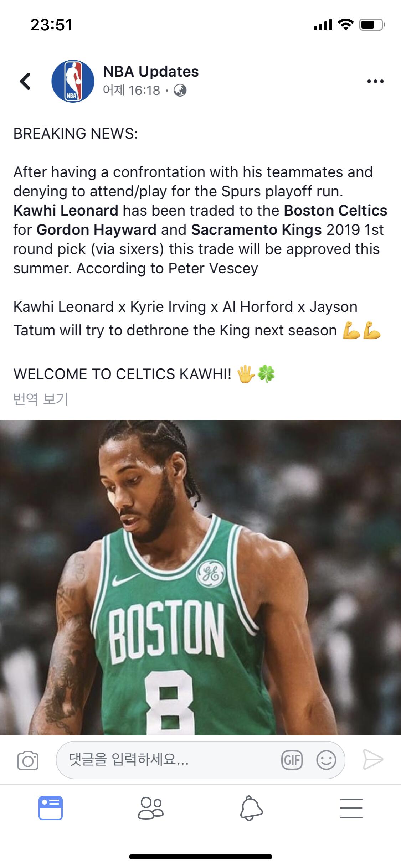The width and height of the screenshot is (401, 868).
Task: Switch to the News Feed tab
Action: [51, 808]
